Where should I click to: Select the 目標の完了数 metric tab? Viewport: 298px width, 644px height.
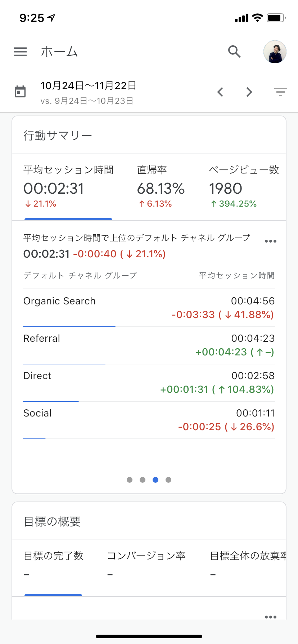(53, 564)
